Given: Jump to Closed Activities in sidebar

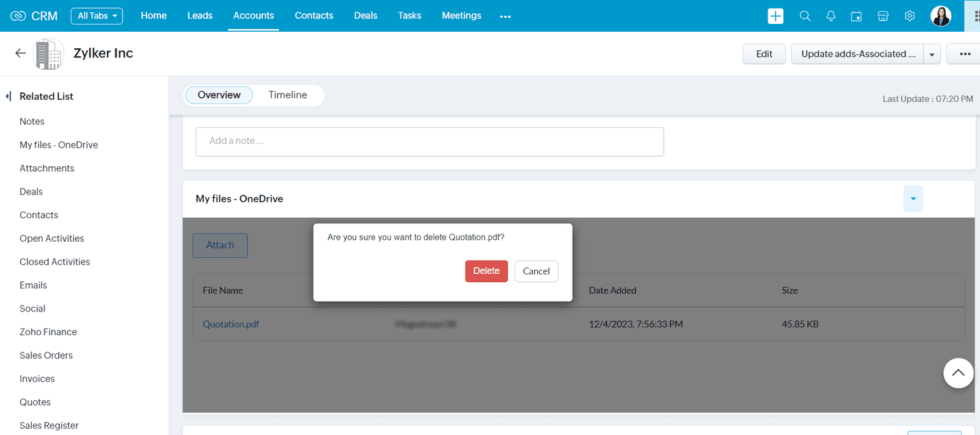Looking at the screenshot, I should tap(55, 262).
